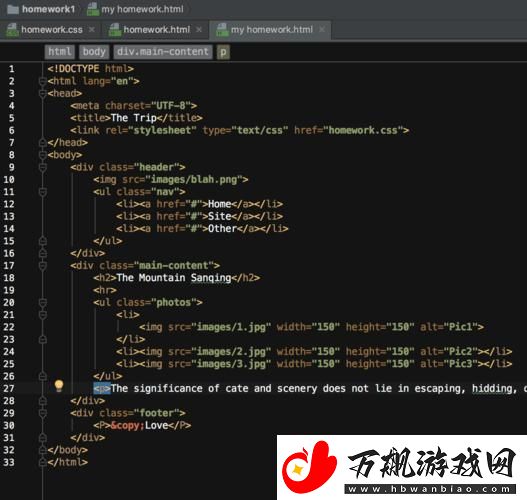Click the highlighted <p> tag on line 27

point(102,388)
